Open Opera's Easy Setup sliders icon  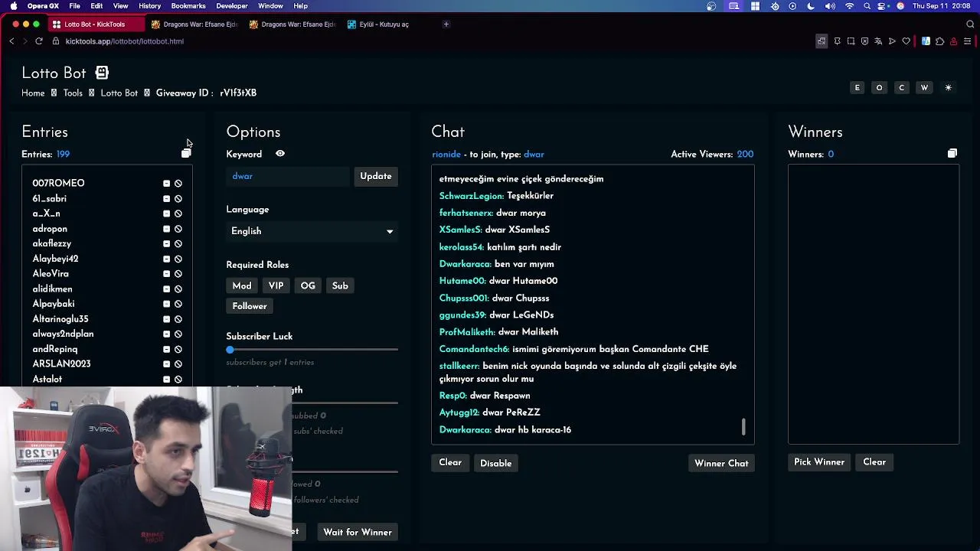click(x=967, y=41)
